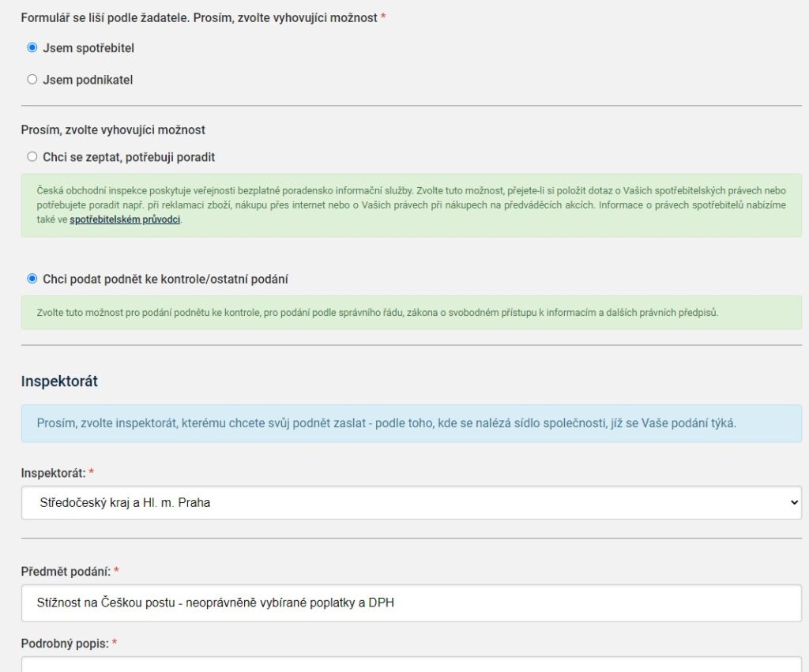Click the "Formulář se liší podle žadatele" prompt
This screenshot has height=672, width=809.
click(x=199, y=17)
